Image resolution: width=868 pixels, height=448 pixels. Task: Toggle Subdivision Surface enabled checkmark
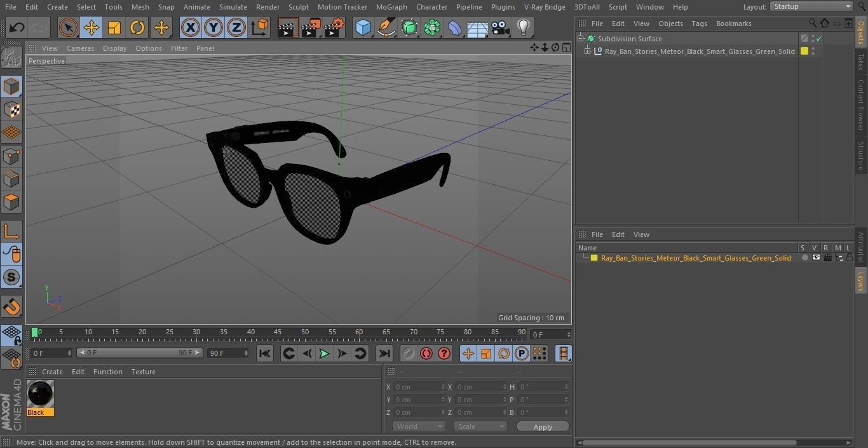tap(819, 39)
